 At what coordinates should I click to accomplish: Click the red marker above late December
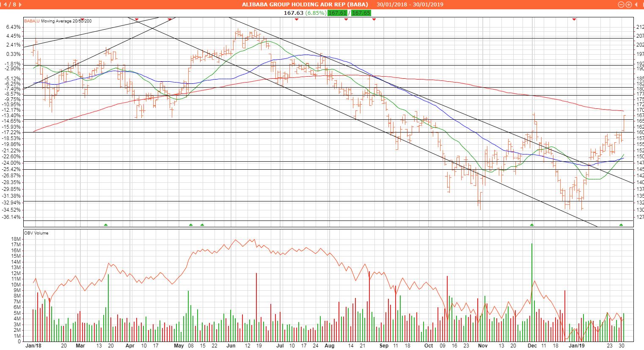(574, 19)
